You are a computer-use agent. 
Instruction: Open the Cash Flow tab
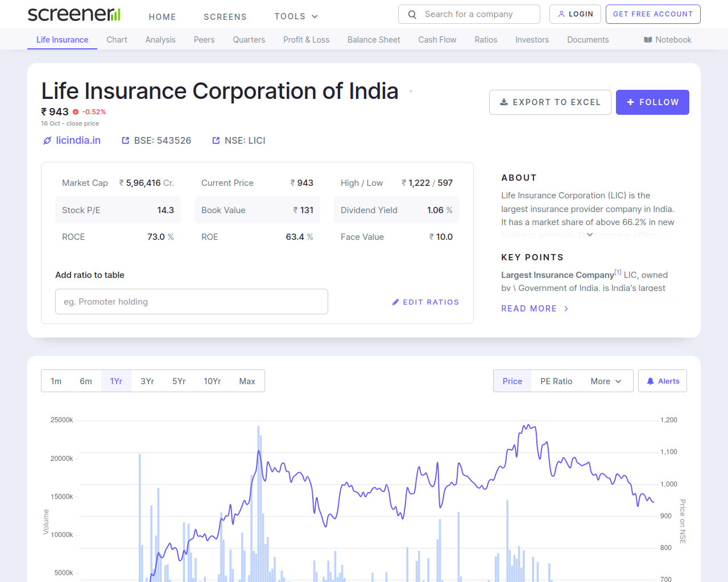[437, 40]
